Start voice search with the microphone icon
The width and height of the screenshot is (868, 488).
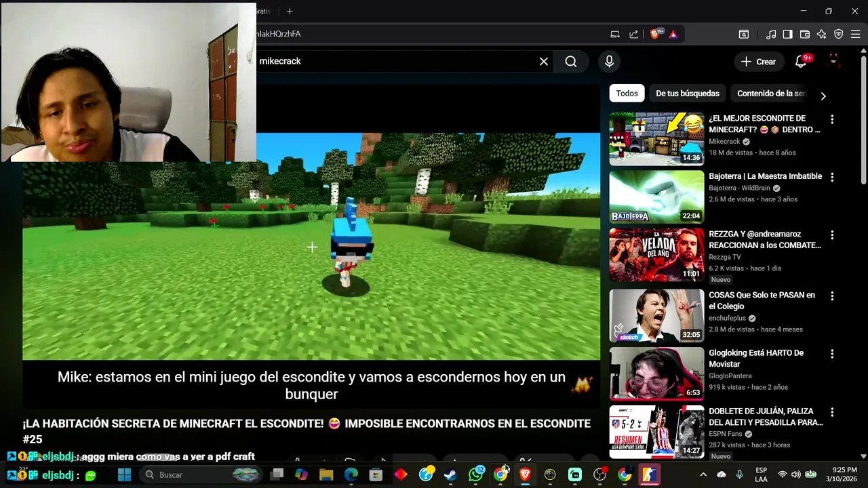tap(609, 62)
